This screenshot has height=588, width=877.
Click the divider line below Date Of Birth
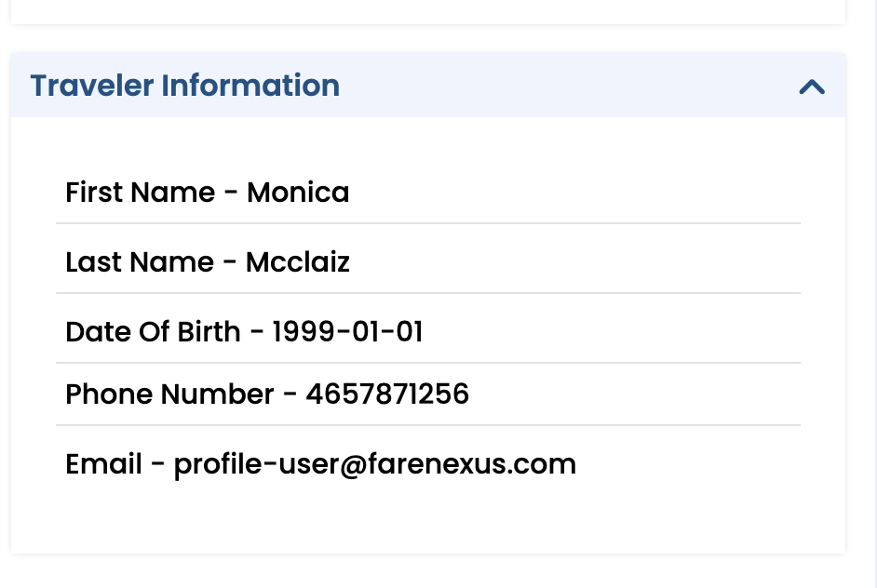click(x=428, y=363)
